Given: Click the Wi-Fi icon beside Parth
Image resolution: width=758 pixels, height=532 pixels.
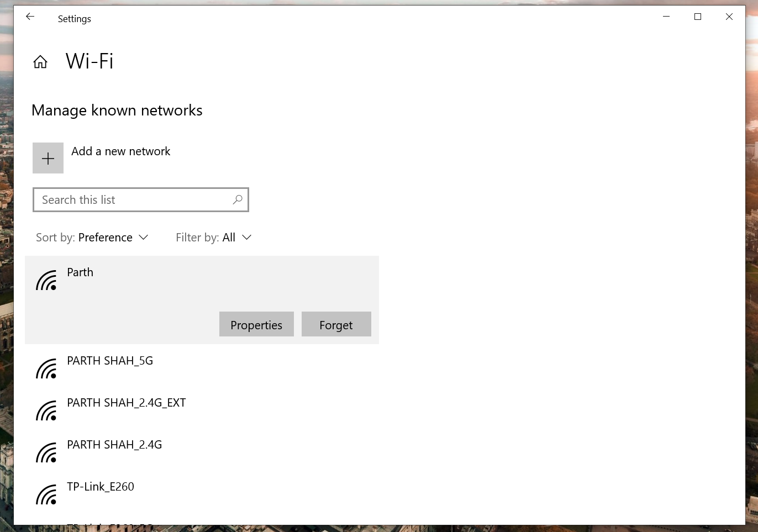Looking at the screenshot, I should point(46,280).
